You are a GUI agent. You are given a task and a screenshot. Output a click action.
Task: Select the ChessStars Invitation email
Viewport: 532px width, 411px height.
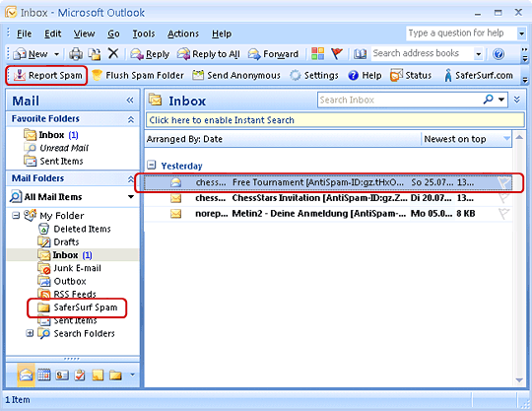(x=328, y=198)
